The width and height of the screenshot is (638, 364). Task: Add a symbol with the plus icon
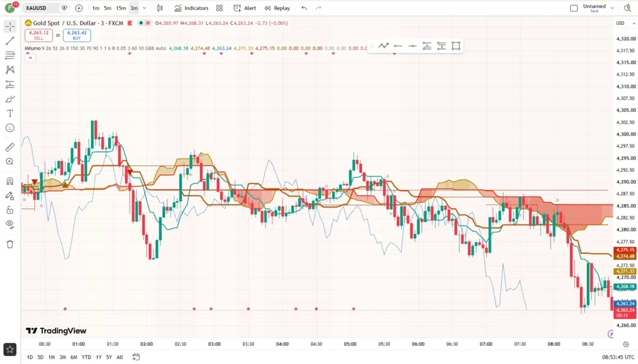point(79,8)
